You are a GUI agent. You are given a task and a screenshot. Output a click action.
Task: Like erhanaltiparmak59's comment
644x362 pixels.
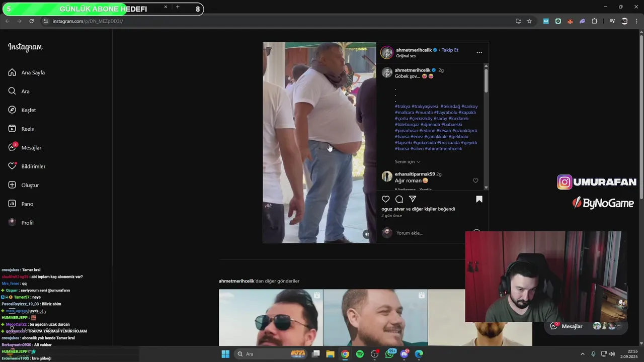coord(475,180)
